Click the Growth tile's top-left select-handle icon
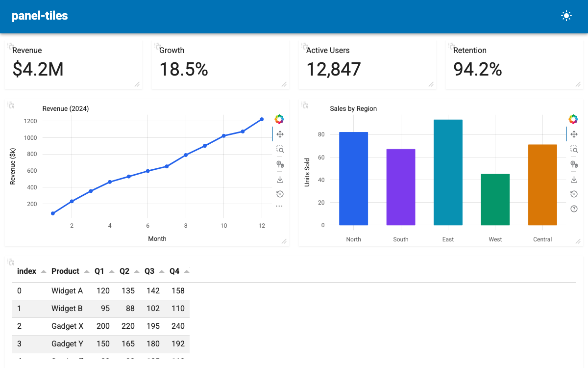The height and width of the screenshot is (368, 588). coord(158,46)
